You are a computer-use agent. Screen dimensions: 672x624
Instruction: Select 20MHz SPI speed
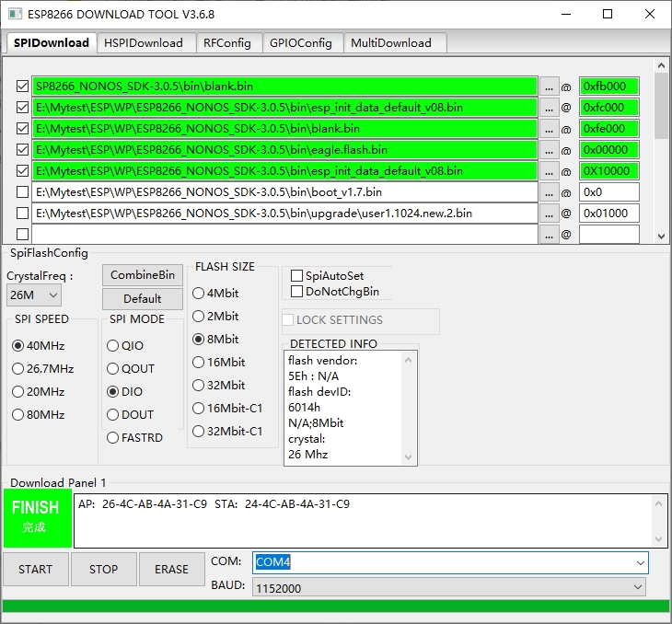click(39, 392)
